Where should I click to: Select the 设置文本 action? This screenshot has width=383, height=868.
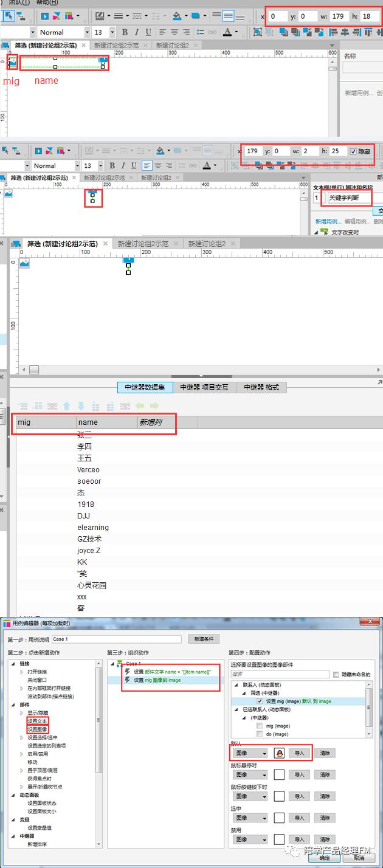36,720
